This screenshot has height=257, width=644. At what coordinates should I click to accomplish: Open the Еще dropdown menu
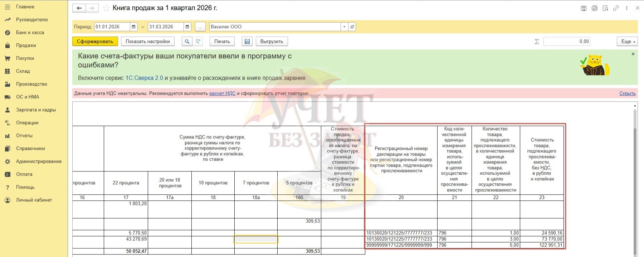627,42
